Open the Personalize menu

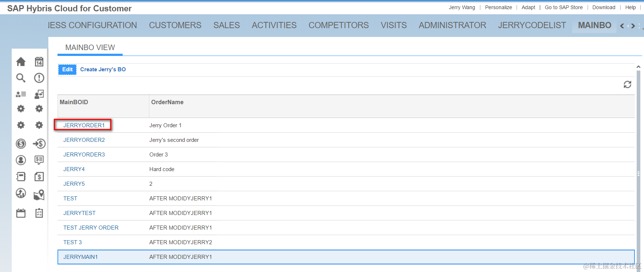(x=499, y=7)
